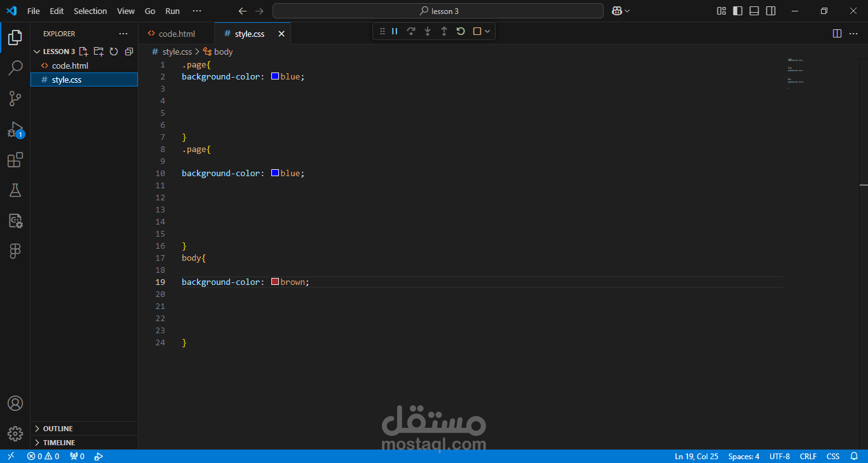Open the Explorer views and more actions menu
This screenshot has height=463, width=868.
click(123, 34)
